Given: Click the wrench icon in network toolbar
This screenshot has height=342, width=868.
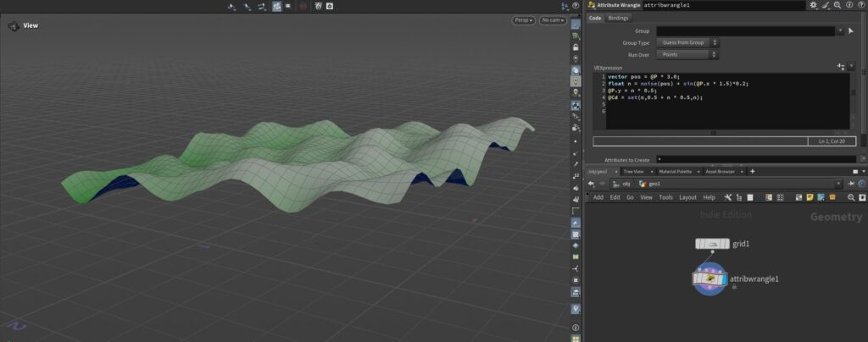Looking at the screenshot, I should pyautogui.click(x=727, y=197).
